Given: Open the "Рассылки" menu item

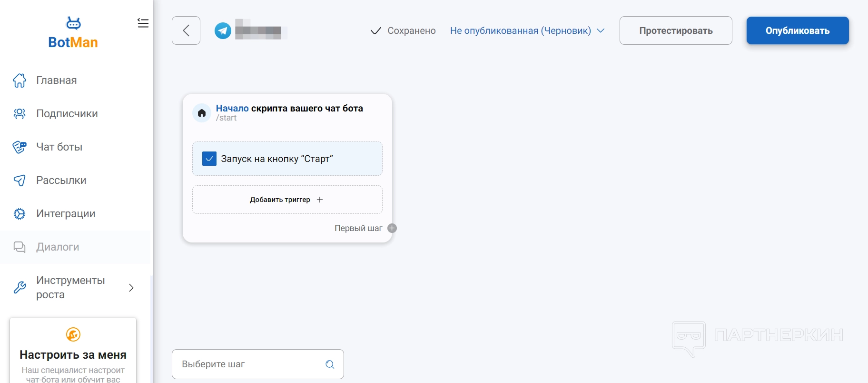Looking at the screenshot, I should click(x=61, y=181).
